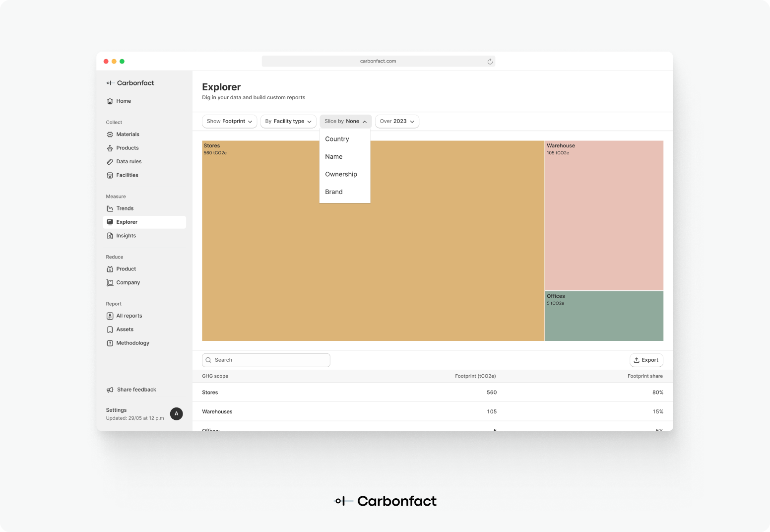Click the Company icon under Reduce
The height and width of the screenshot is (532, 770).
point(110,283)
